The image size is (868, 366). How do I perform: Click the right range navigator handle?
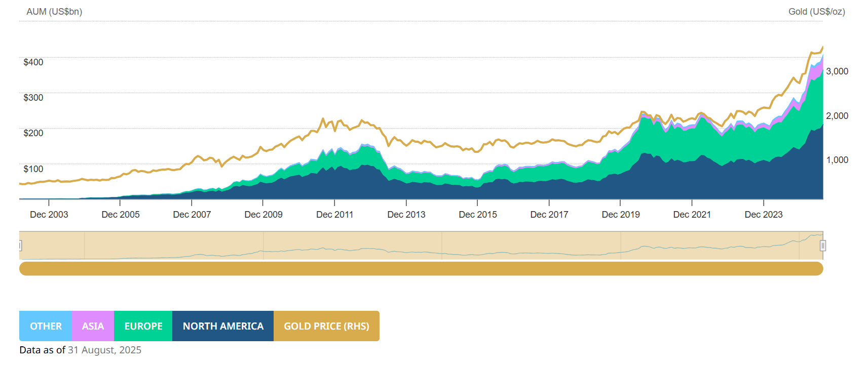tap(823, 246)
